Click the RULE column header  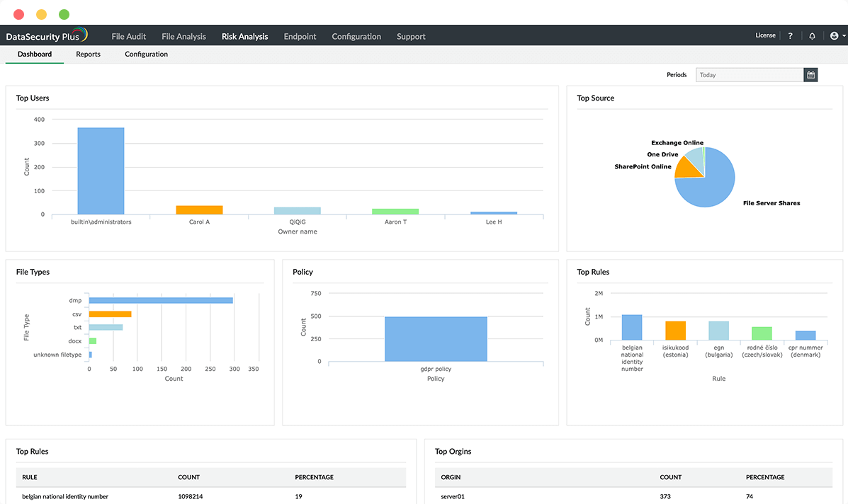30,477
